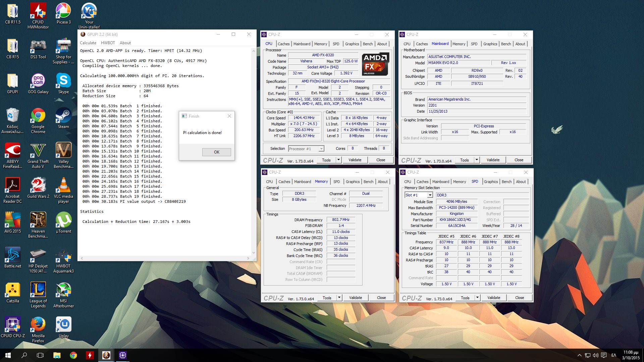
Task: Launch Uplay desktop shortcut
Action: tap(63, 327)
